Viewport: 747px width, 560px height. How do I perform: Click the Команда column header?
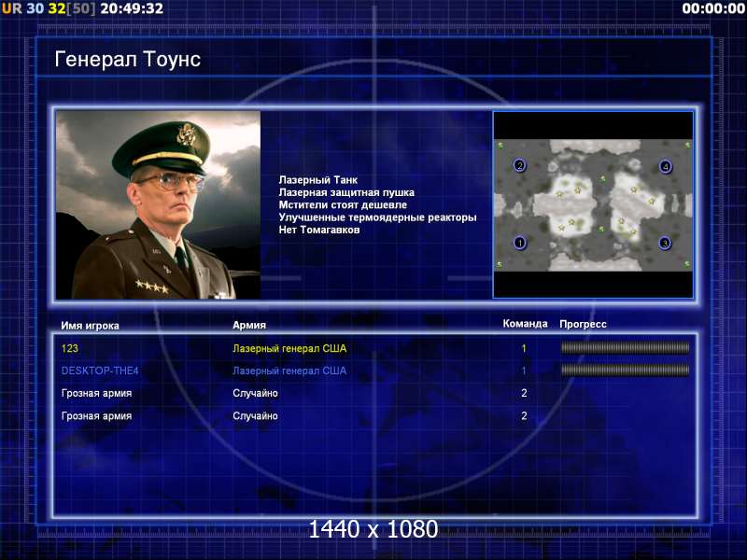point(525,324)
